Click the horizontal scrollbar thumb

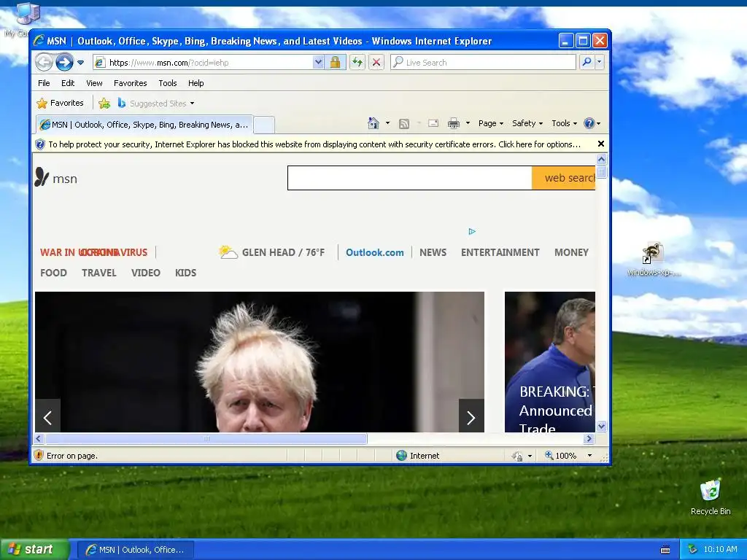[x=206, y=438]
